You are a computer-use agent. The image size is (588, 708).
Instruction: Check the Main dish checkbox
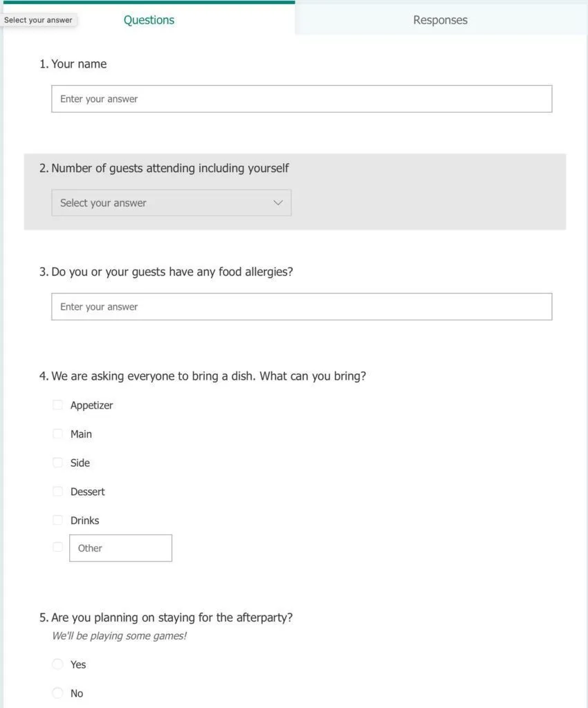click(58, 434)
